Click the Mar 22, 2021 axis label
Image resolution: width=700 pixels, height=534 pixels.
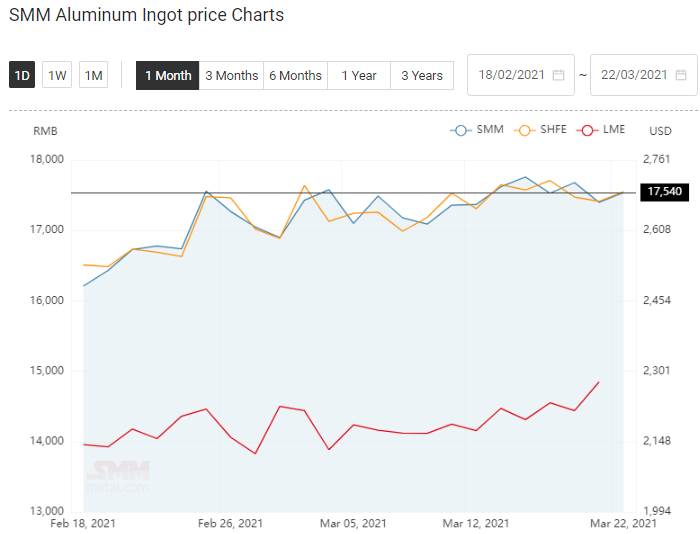pyautogui.click(x=623, y=523)
